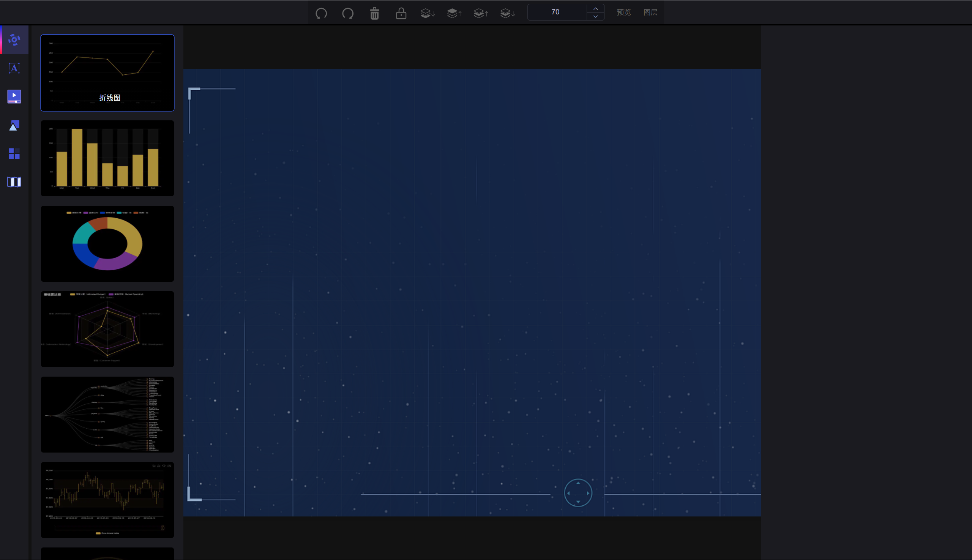Open the chart components sidebar category
The height and width of the screenshot is (560, 972).
pyautogui.click(x=14, y=39)
